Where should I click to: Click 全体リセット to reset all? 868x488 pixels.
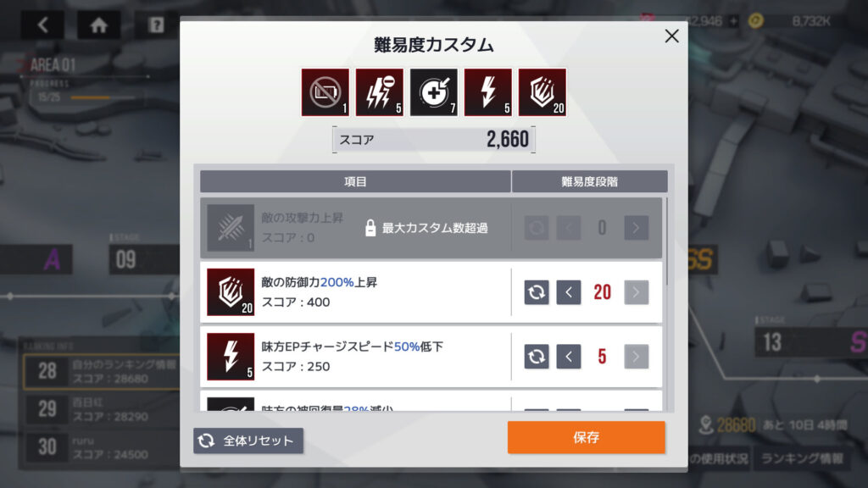248,441
